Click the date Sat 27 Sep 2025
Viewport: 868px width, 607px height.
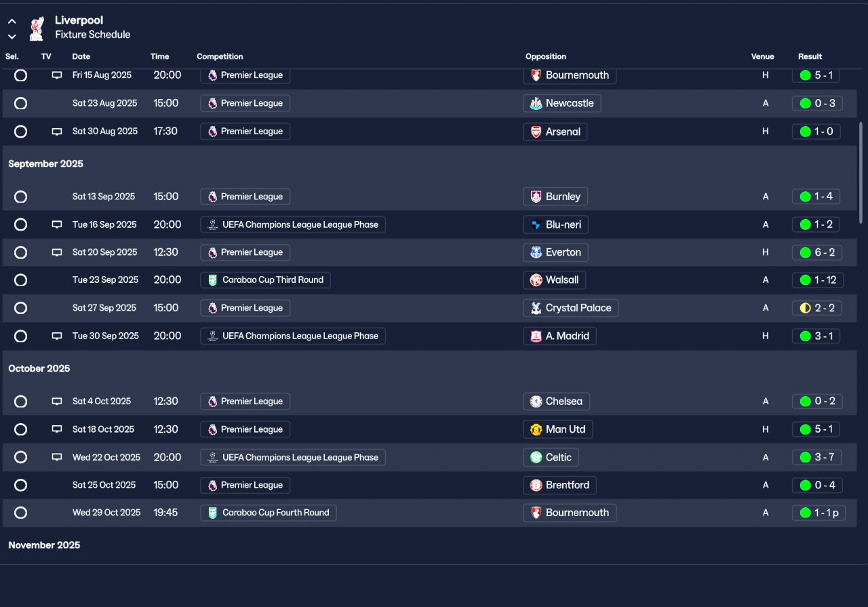[x=105, y=308]
